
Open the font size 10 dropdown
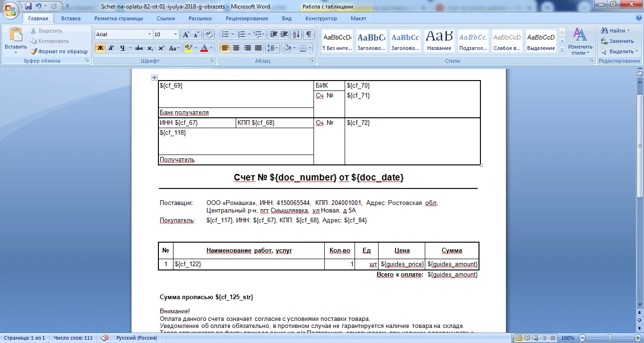point(176,34)
